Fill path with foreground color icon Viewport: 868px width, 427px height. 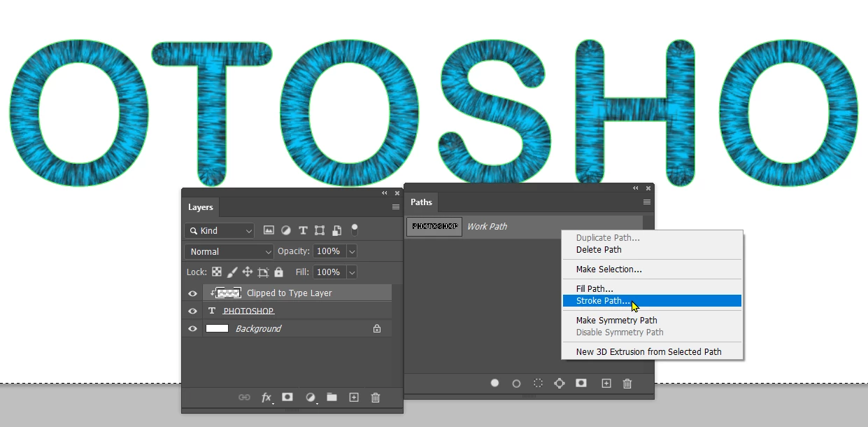click(x=495, y=383)
